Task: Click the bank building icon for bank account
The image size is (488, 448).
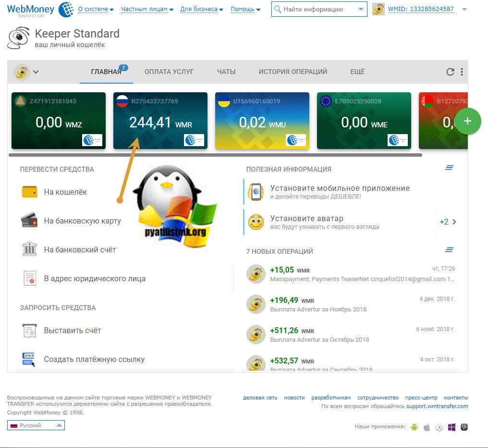Action: point(29,249)
